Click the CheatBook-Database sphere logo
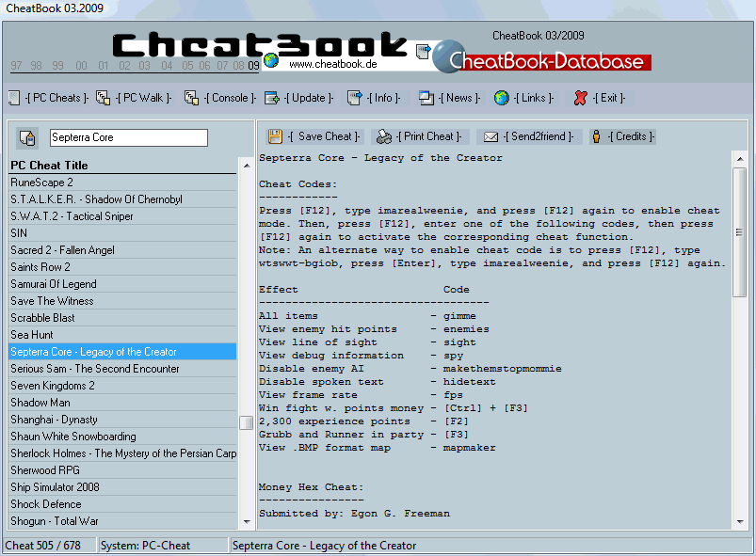The width and height of the screenshot is (756, 556). (x=448, y=56)
